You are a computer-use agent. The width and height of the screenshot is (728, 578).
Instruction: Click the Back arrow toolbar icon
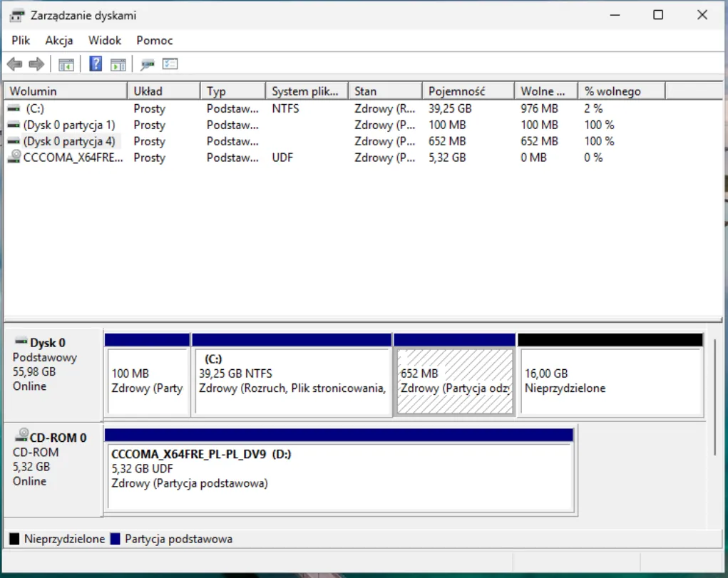pyautogui.click(x=14, y=64)
